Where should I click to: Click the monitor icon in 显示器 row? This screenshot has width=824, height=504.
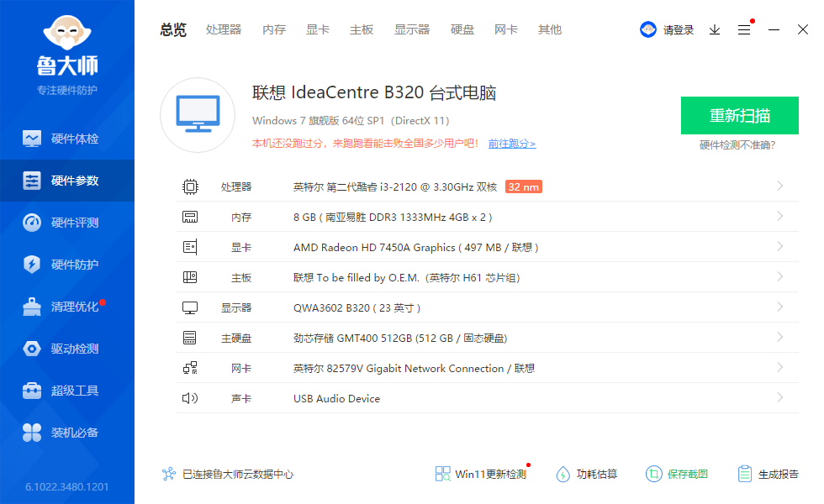(190, 307)
